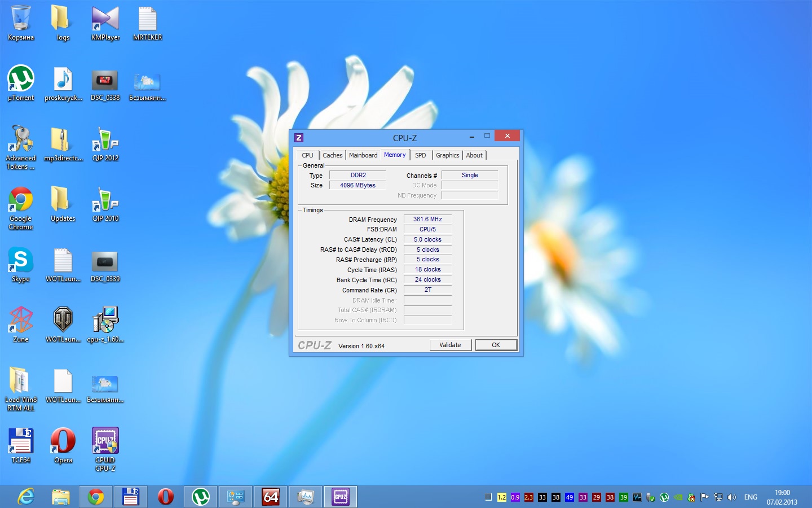Go to the About tab
This screenshot has width=812, height=508.
pos(474,155)
